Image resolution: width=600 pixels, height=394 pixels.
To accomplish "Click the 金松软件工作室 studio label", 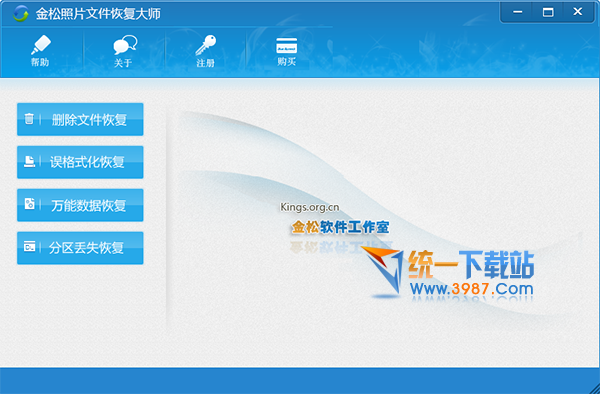I will point(340,227).
